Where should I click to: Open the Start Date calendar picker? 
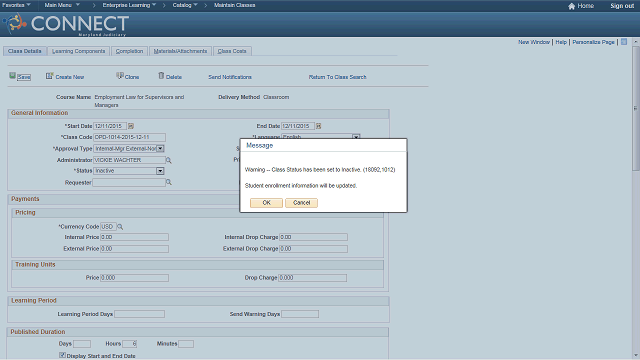click(x=131, y=126)
